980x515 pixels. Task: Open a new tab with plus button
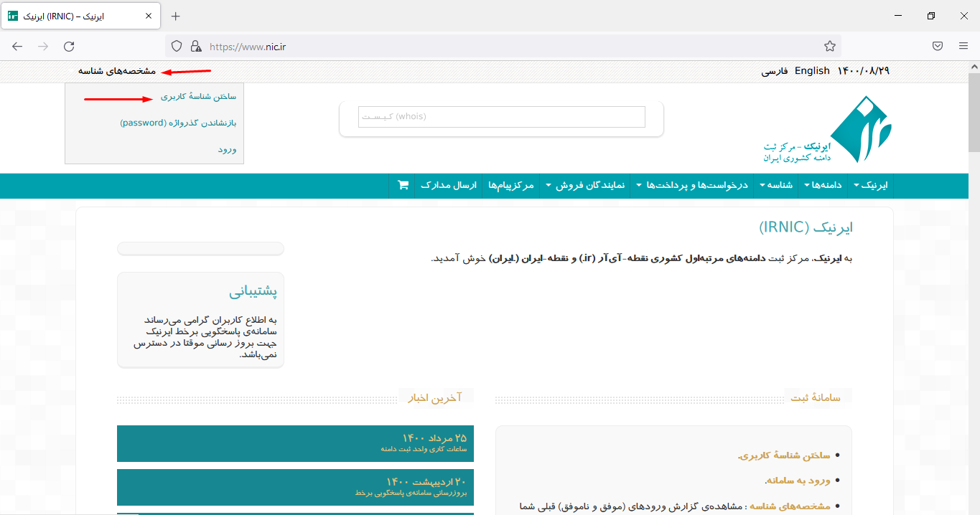pyautogui.click(x=176, y=16)
